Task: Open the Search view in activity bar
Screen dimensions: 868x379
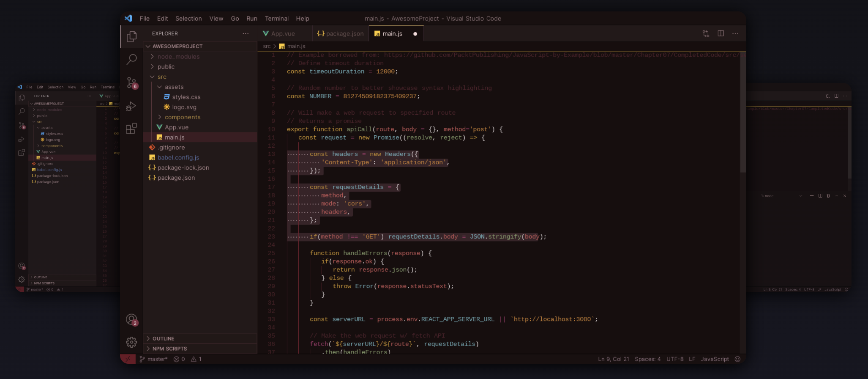Action: click(131, 59)
